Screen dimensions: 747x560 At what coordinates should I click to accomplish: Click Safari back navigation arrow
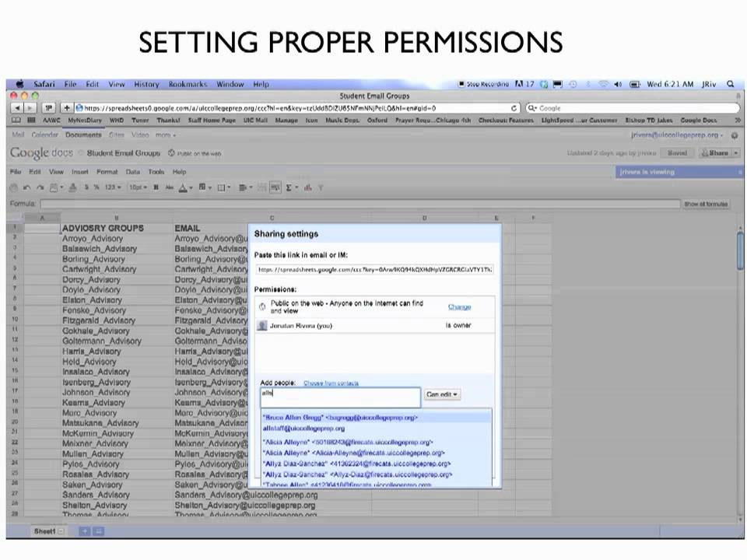pos(16,108)
